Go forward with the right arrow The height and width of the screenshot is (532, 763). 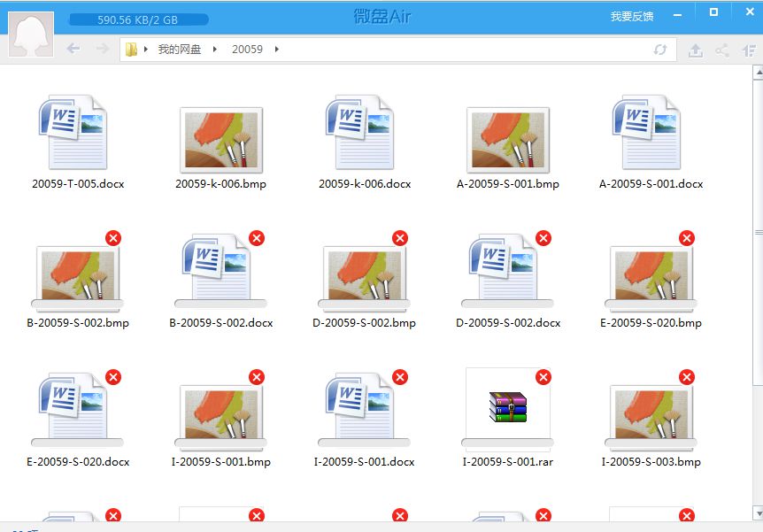(103, 49)
